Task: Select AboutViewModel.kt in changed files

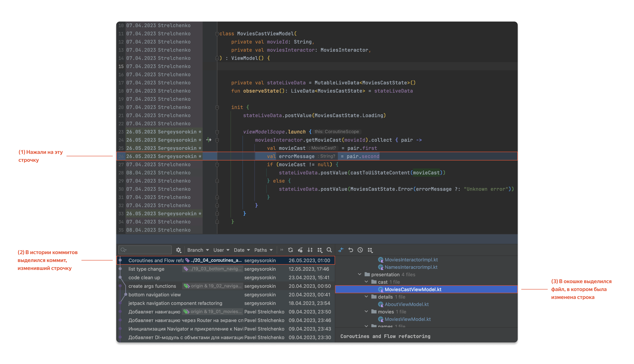Action: pyautogui.click(x=406, y=304)
